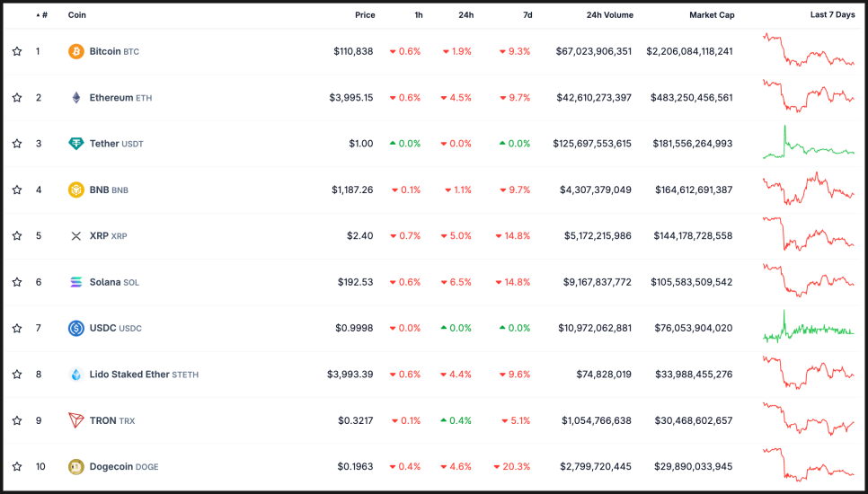Viewport: 868px width, 494px height.
Task: Add Dogecoin to favorites with star
Action: tap(17, 467)
